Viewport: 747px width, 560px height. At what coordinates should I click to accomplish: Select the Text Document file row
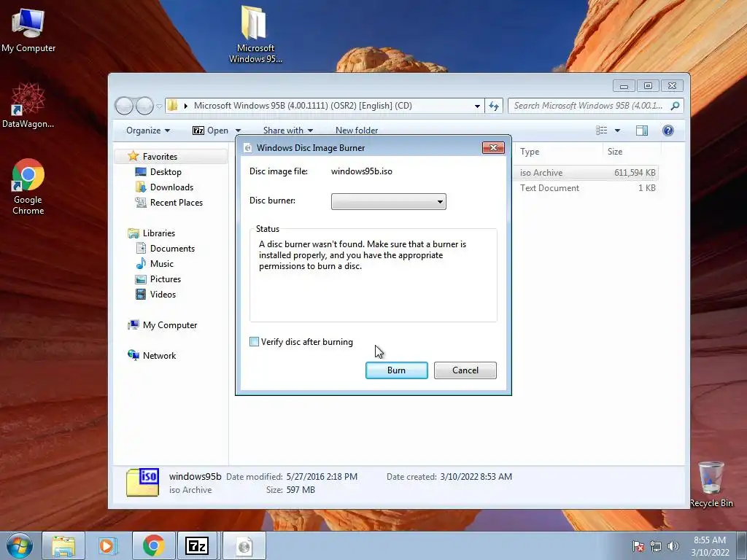[586, 188]
